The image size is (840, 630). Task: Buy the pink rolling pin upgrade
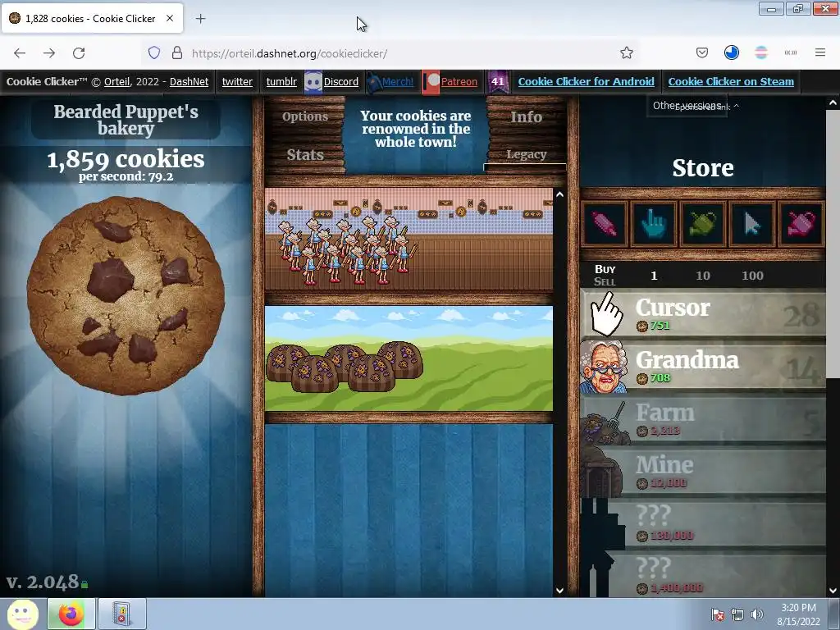click(x=605, y=224)
